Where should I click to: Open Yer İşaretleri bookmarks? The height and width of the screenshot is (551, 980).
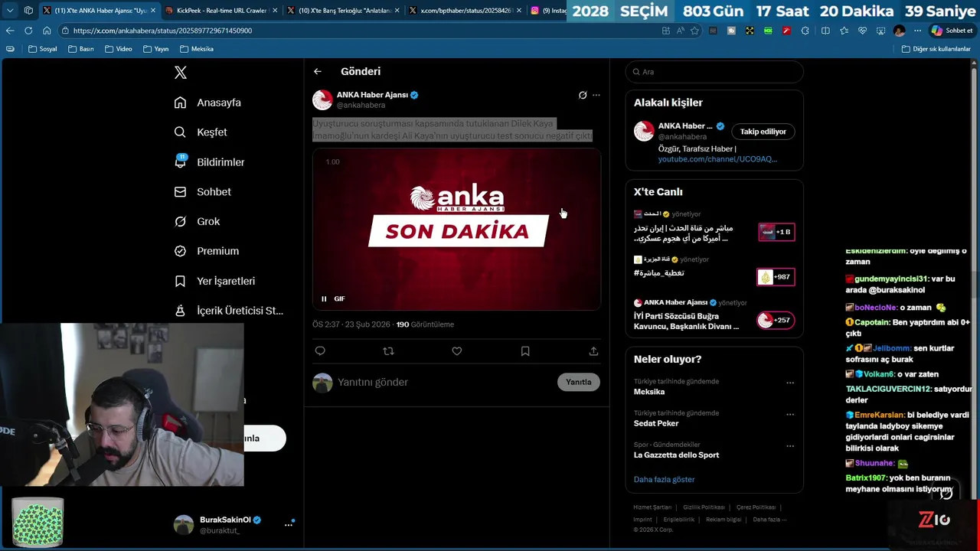point(214,281)
